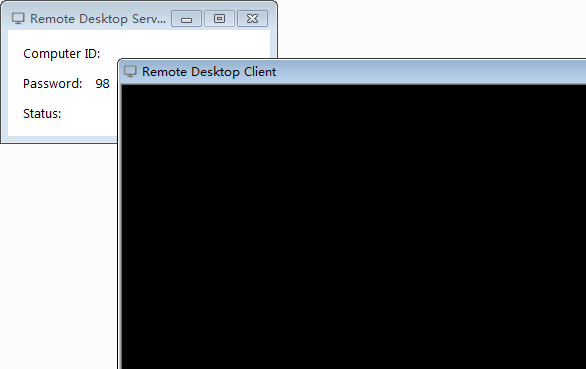
Task: Click the Remote Desktop Client monitor icon
Action: tap(130, 71)
